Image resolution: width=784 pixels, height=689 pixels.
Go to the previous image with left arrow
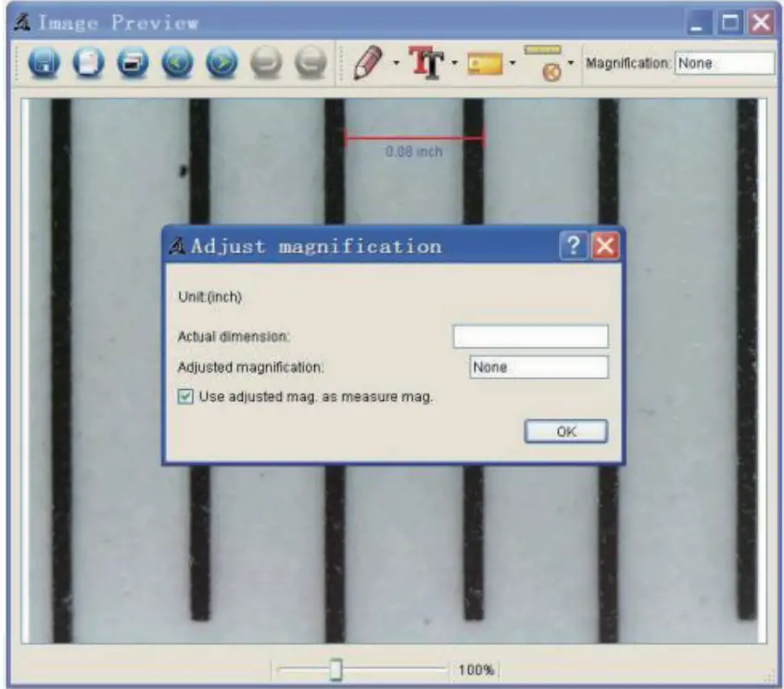[178, 63]
